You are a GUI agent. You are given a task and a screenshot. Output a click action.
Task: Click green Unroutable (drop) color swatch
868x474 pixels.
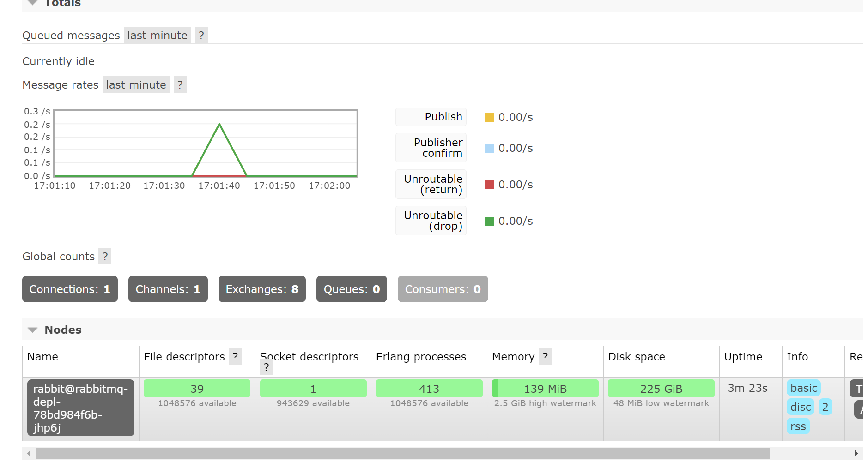[489, 222]
